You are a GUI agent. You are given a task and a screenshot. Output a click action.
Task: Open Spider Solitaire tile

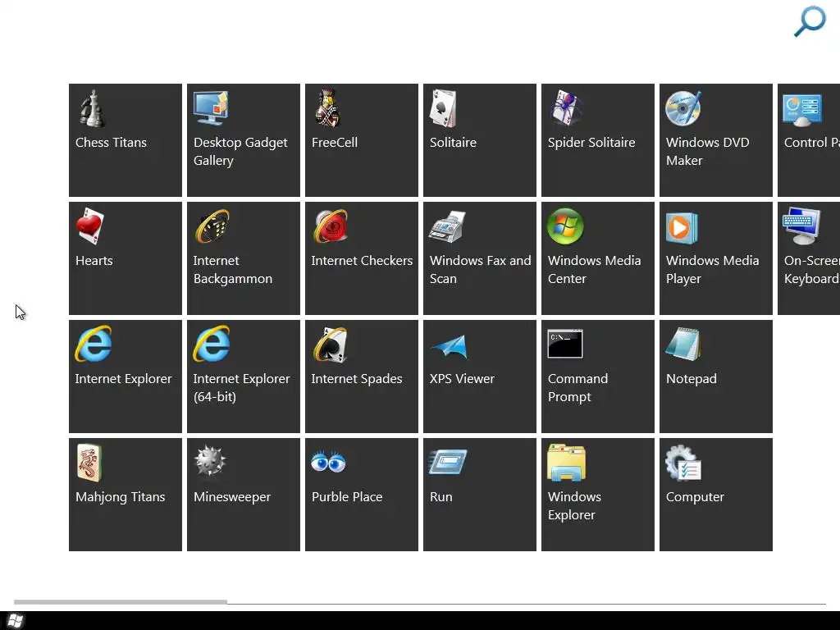[598, 140]
